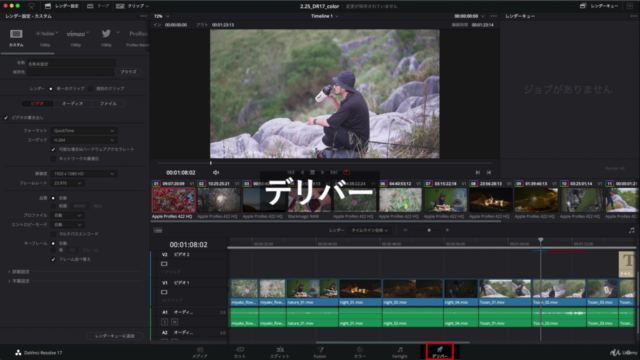Toggle the Render Settings panel button
The height and width of the screenshot is (360, 640).
coord(62,6)
